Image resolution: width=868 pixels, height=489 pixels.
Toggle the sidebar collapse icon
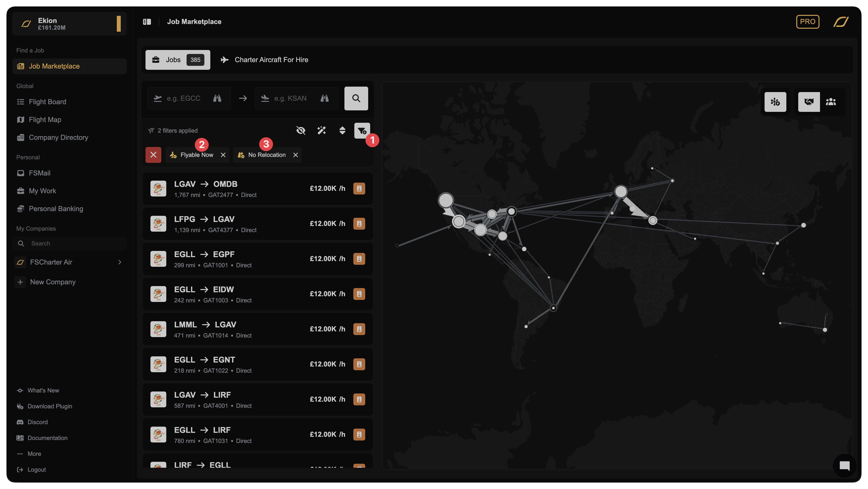pyautogui.click(x=147, y=22)
